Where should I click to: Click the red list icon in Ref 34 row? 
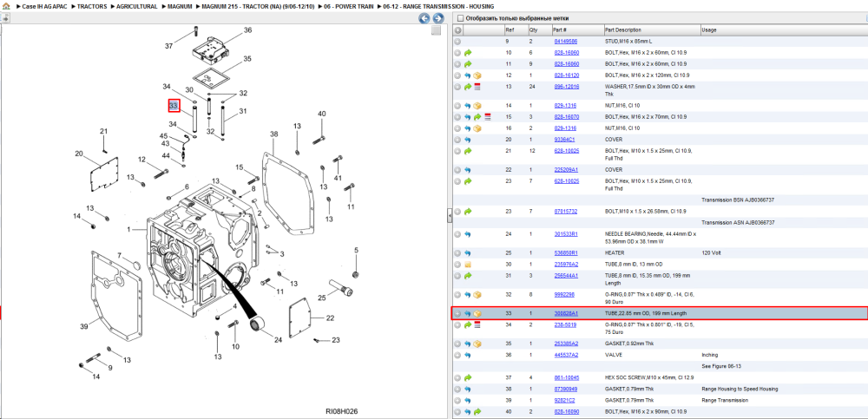pos(477,325)
